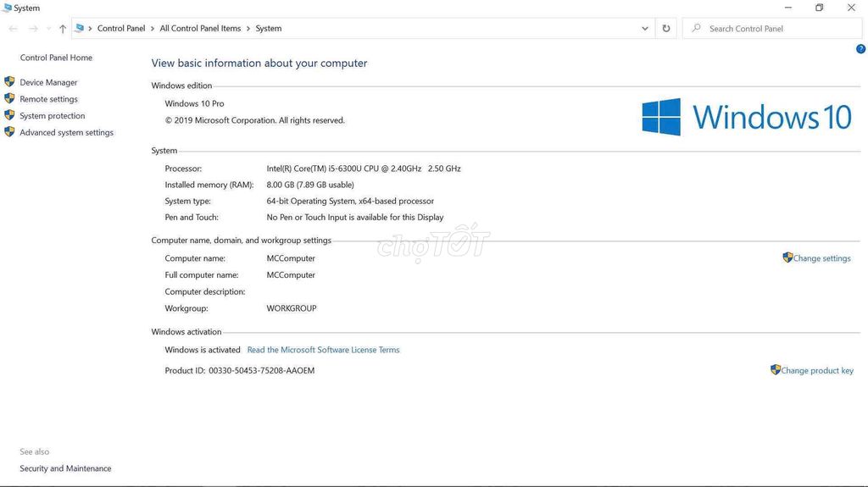Click the search magnifier icon
Viewport: 868px width, 487px height.
(697, 28)
